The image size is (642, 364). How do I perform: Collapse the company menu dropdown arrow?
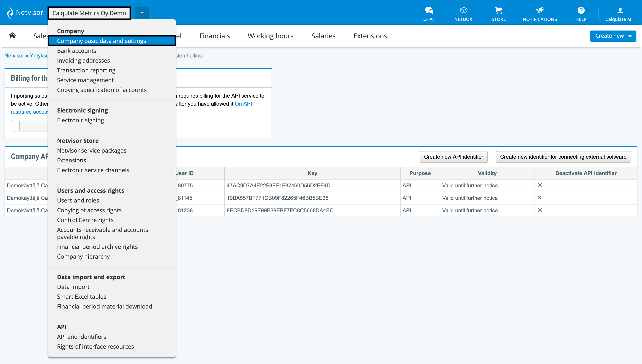coord(142,13)
